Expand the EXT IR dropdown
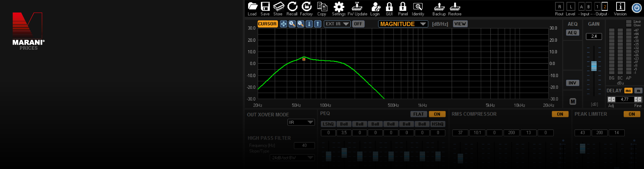The height and width of the screenshot is (169, 644). point(337,24)
